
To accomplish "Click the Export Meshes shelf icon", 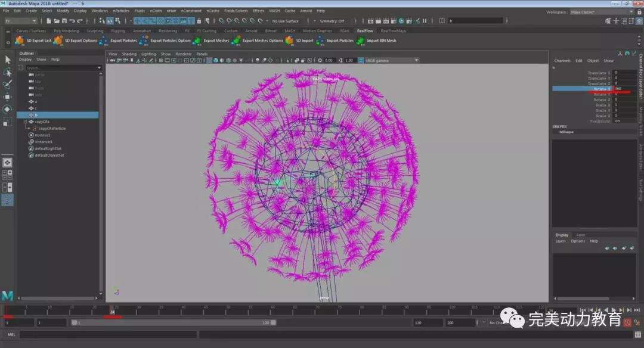I will tap(197, 41).
